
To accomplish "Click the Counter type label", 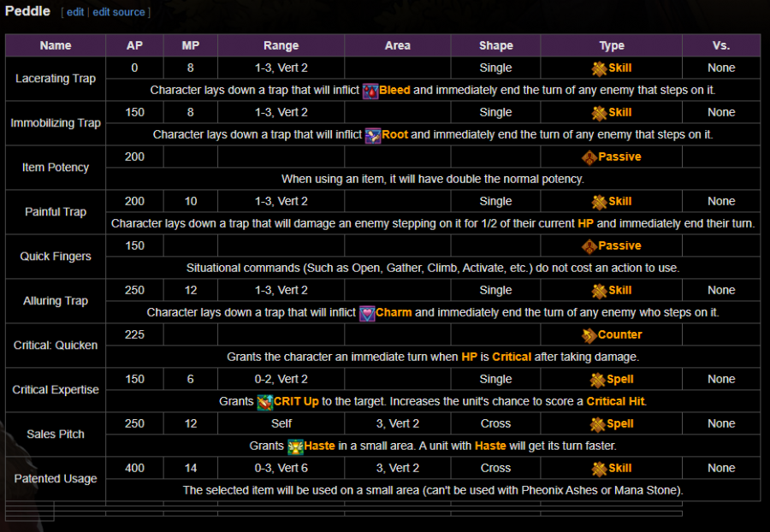I will [x=619, y=334].
